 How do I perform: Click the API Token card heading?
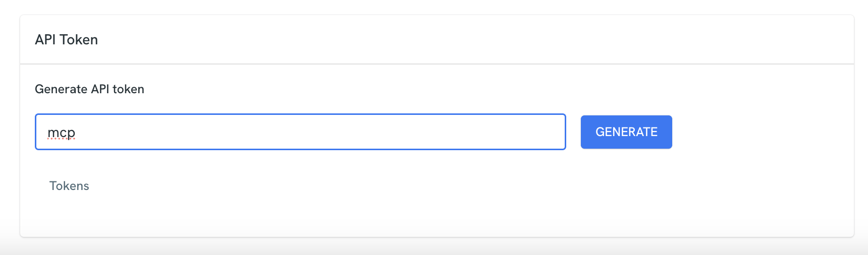pos(66,40)
